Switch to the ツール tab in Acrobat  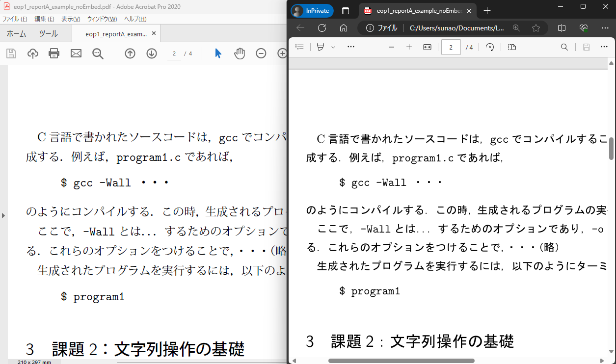click(x=48, y=34)
